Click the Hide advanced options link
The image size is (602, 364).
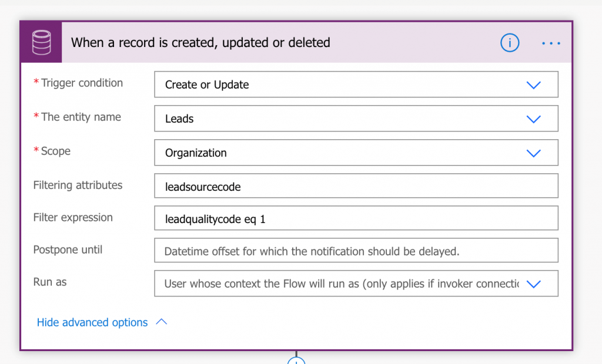point(92,322)
